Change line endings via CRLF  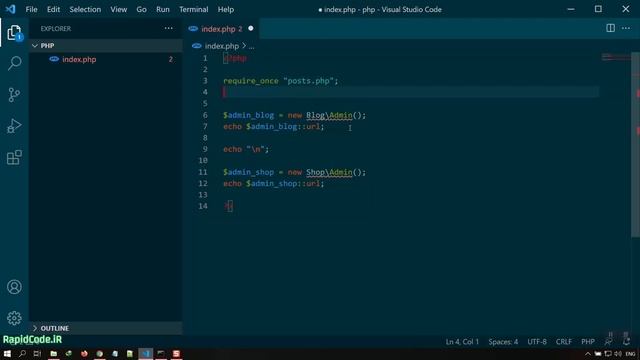coord(564,342)
